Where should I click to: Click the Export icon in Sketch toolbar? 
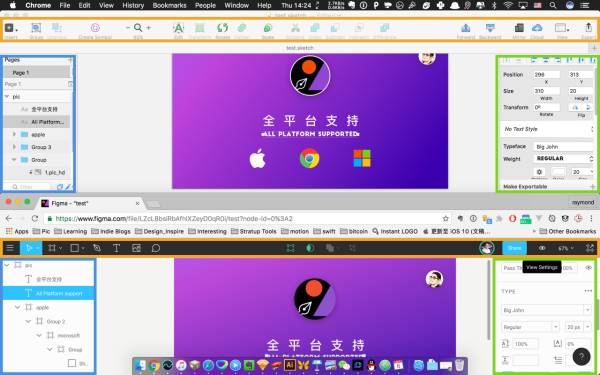coord(588,28)
